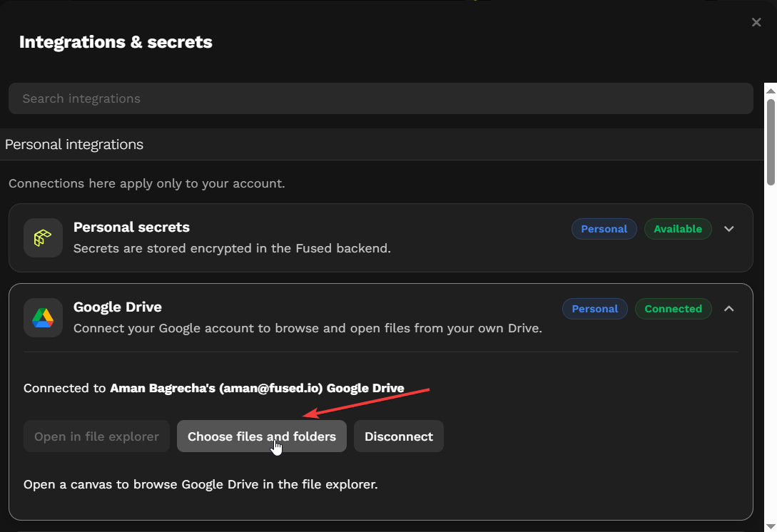Click the scrollbar up arrow

point(771,91)
